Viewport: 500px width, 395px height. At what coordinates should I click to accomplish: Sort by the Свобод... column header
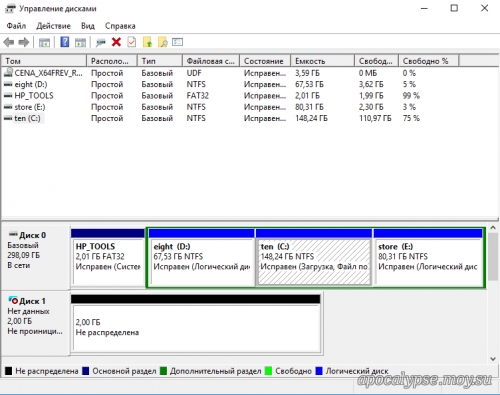point(376,61)
